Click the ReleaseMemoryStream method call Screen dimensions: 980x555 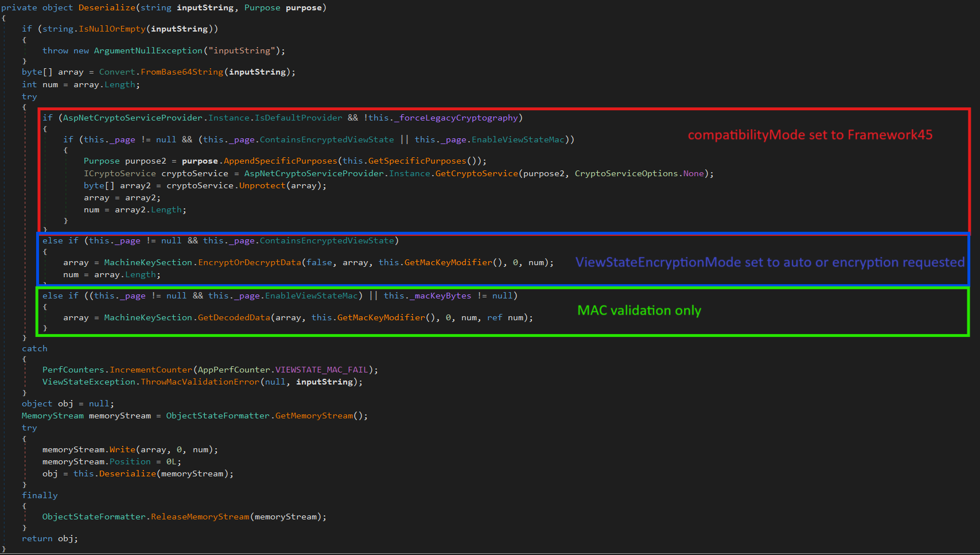[200, 517]
